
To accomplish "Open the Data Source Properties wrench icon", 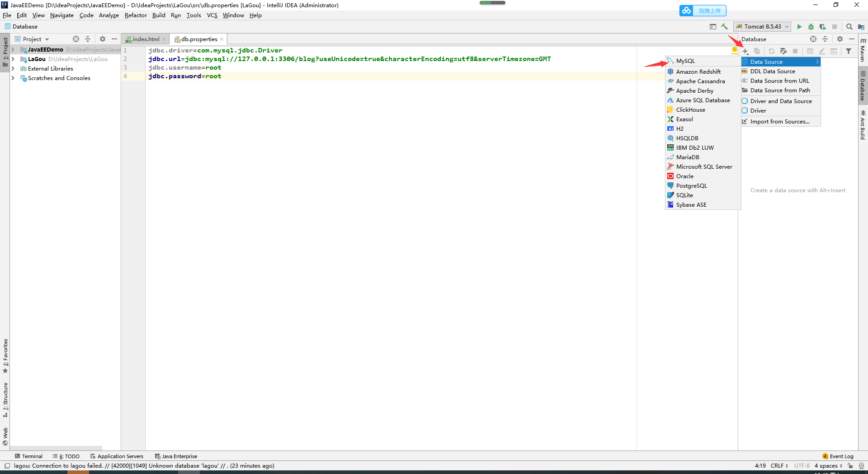I will [783, 51].
